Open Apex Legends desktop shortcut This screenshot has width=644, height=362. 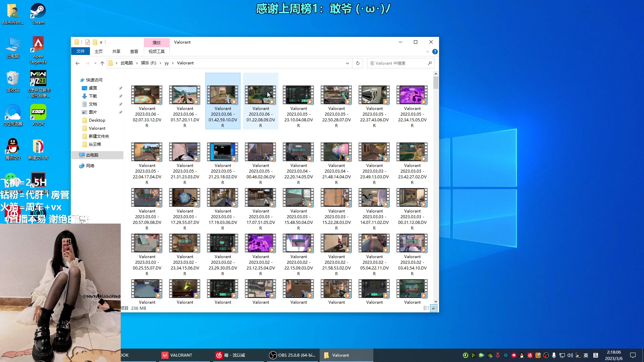tap(38, 50)
